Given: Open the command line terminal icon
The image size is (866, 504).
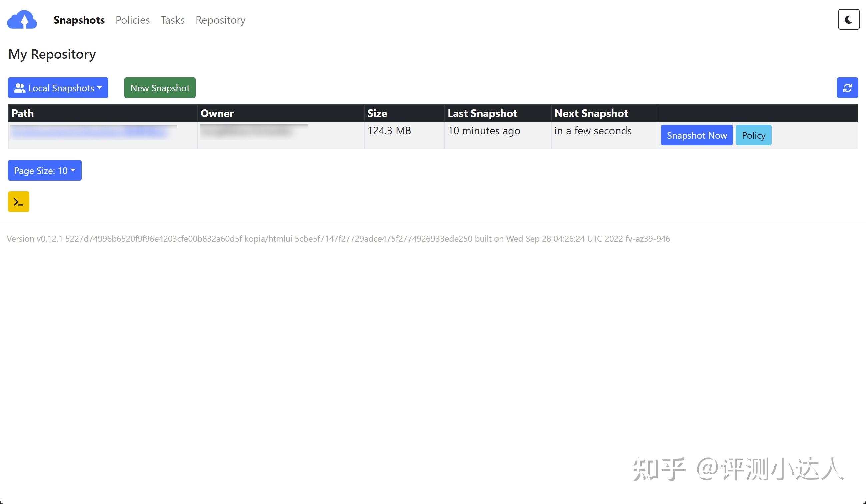Looking at the screenshot, I should click(19, 202).
